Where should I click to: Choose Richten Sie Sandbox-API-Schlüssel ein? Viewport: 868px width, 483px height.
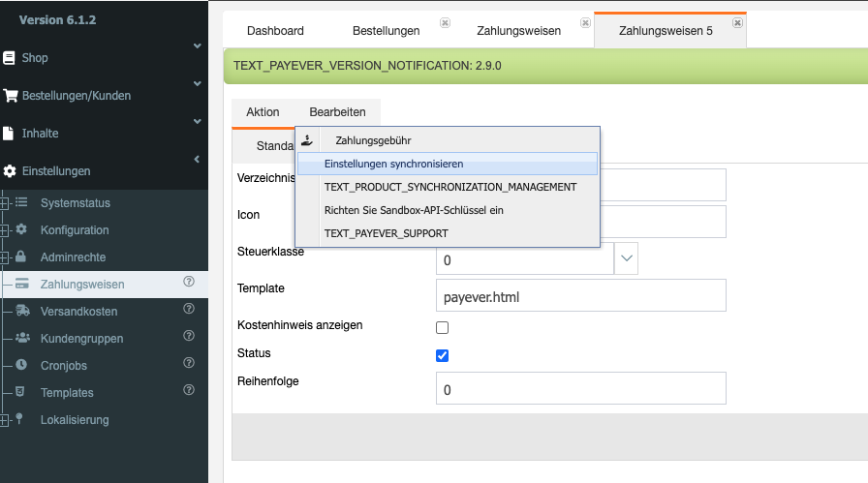pyautogui.click(x=448, y=210)
